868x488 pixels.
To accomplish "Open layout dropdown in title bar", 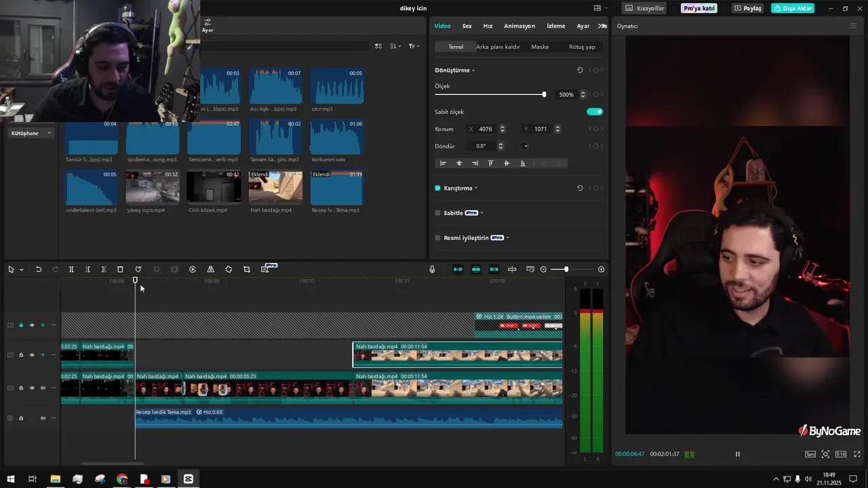I will [600, 8].
